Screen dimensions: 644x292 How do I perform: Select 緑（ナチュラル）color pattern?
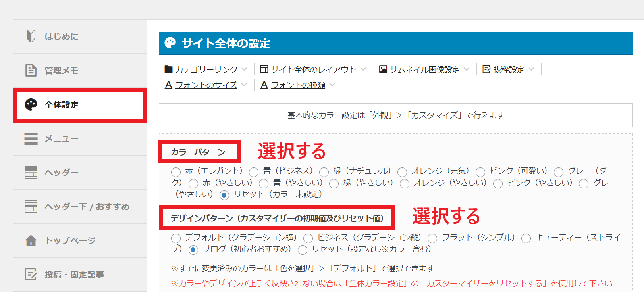click(324, 172)
